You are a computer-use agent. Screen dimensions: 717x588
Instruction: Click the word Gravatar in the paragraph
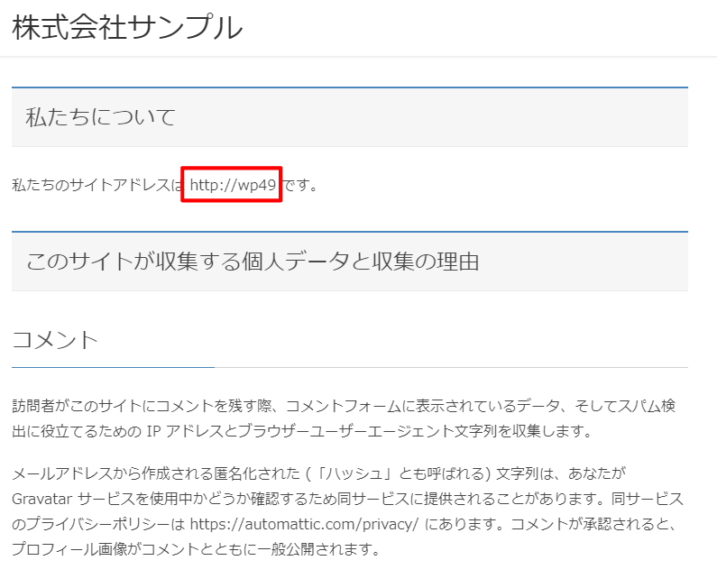[42, 499]
